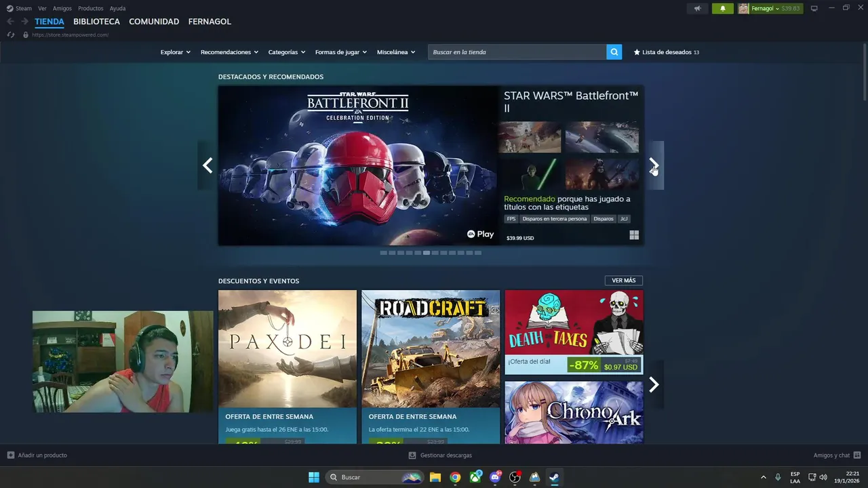
Task: Expand the Categorías dropdown
Action: pyautogui.click(x=286, y=52)
